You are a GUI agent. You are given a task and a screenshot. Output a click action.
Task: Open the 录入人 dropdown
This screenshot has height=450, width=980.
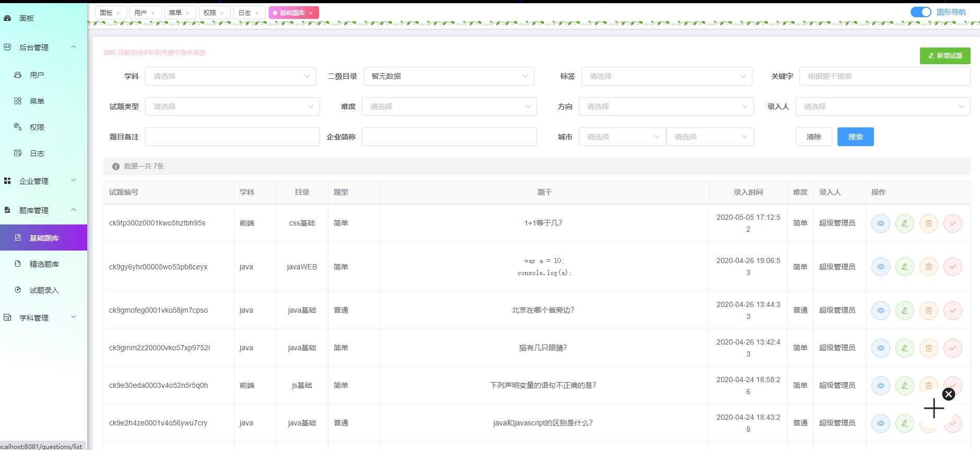point(883,106)
